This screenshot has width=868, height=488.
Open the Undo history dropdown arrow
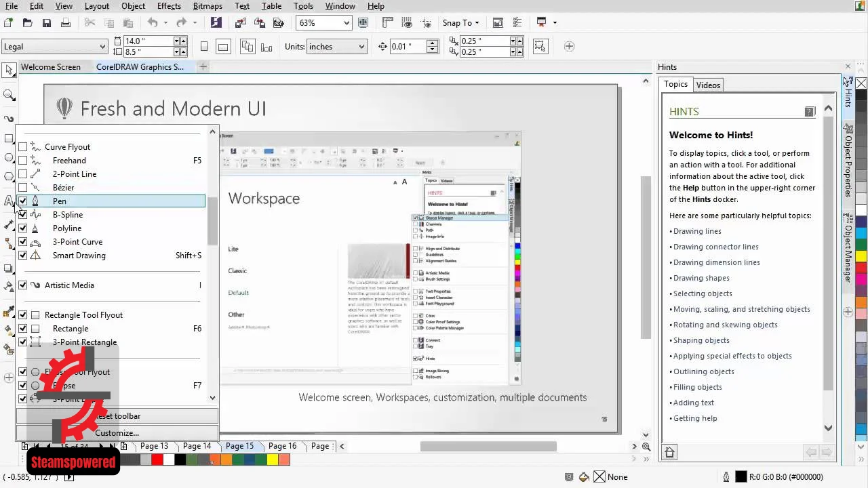click(166, 22)
